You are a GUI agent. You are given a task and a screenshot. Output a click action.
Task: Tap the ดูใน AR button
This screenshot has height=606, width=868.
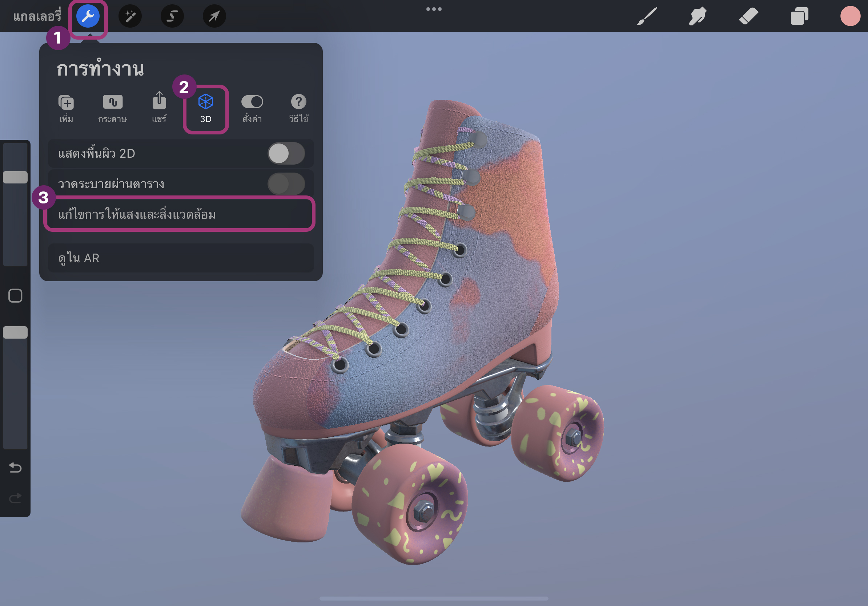tap(181, 258)
